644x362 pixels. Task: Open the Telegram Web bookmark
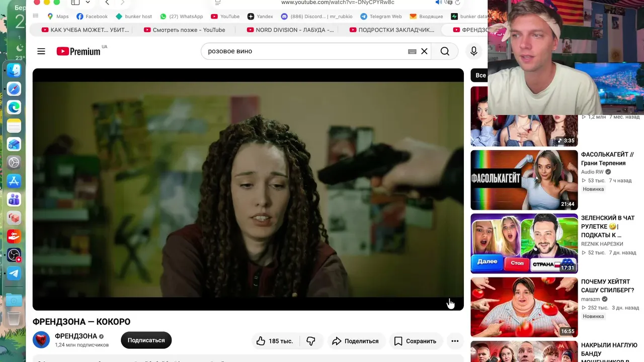click(x=381, y=16)
